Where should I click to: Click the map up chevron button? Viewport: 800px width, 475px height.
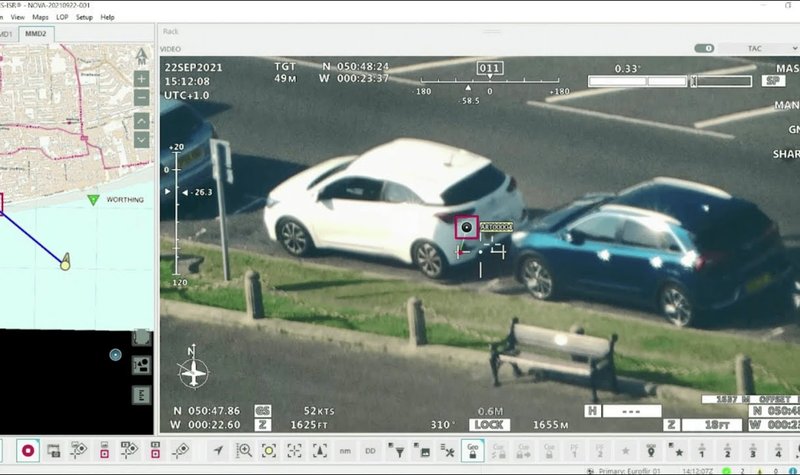141,121
